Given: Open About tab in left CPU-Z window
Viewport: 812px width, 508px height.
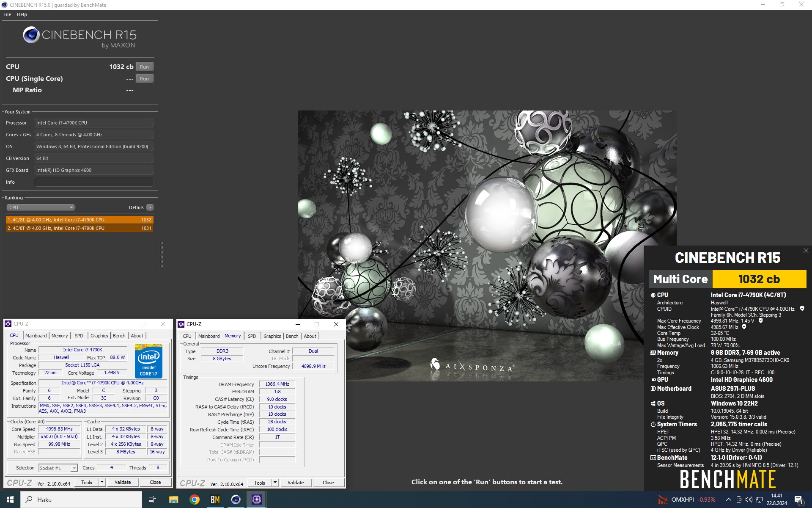Looking at the screenshot, I should click(137, 336).
